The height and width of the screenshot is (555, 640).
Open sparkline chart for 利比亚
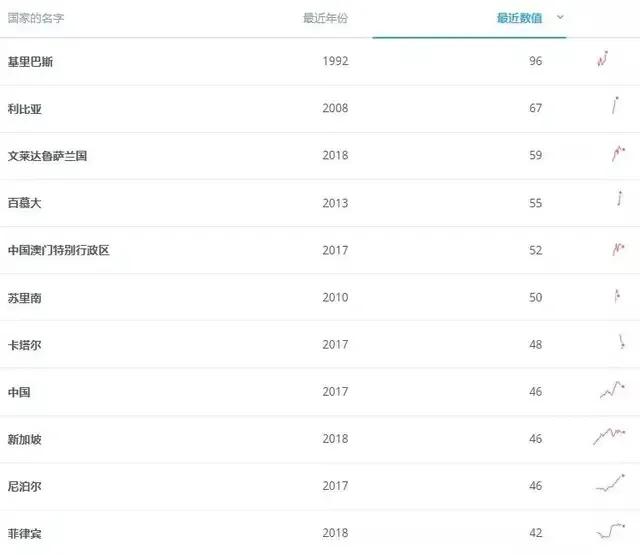pos(615,106)
